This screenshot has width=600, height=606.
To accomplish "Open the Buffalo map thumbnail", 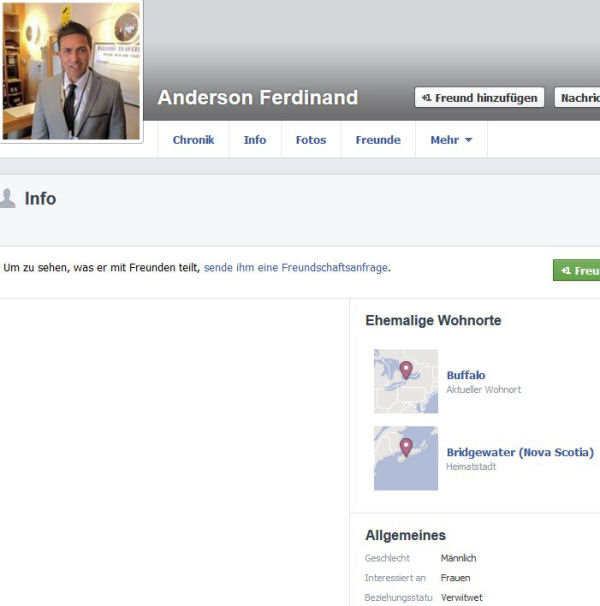I will coord(406,381).
